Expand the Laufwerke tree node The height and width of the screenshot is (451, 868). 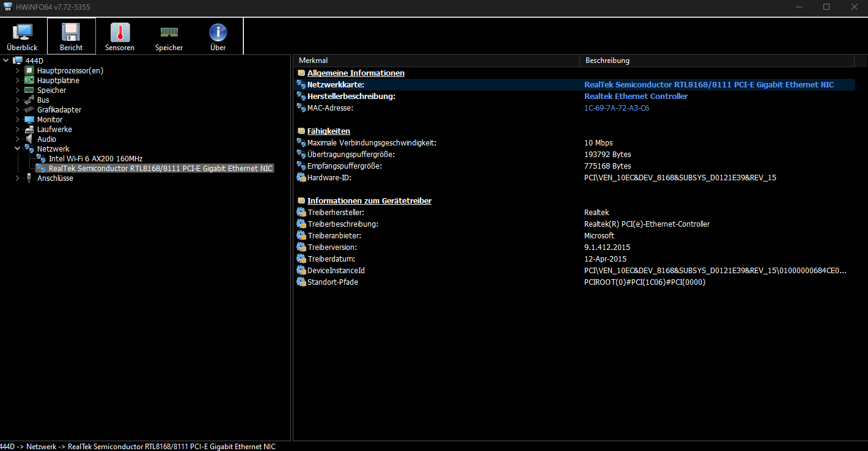17,129
